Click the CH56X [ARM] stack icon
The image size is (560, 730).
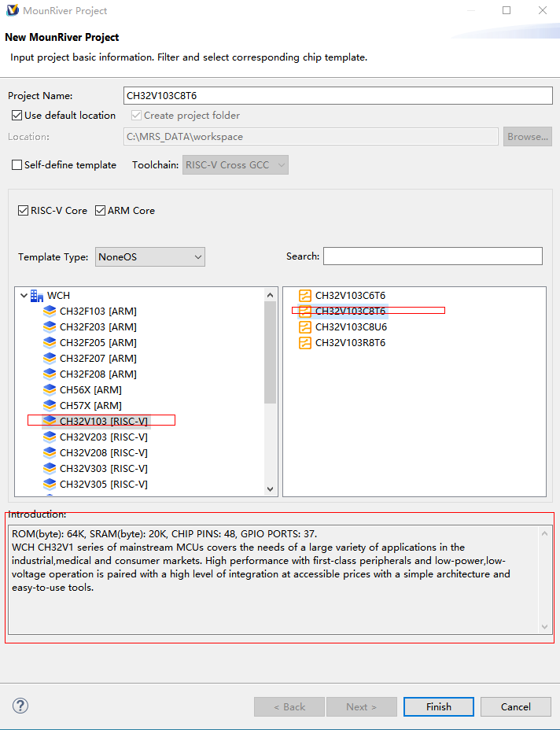point(50,389)
